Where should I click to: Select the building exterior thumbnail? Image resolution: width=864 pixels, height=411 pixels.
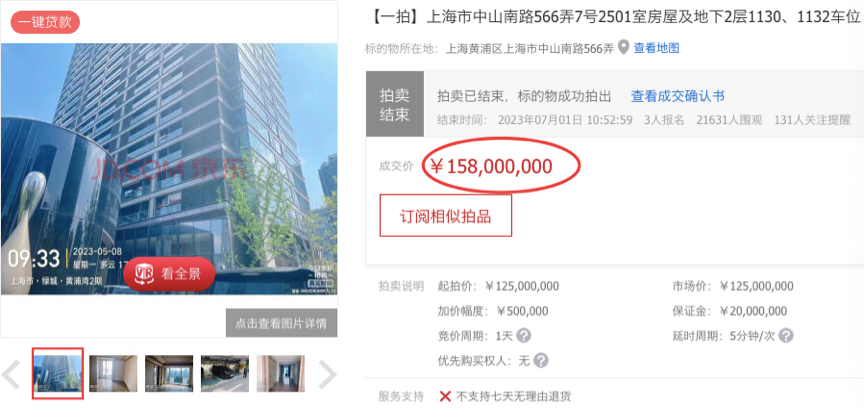pos(58,373)
